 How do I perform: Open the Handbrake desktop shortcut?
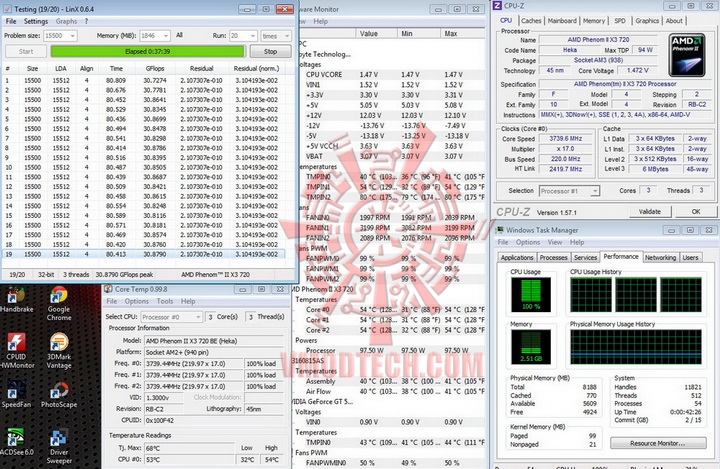(x=17, y=299)
